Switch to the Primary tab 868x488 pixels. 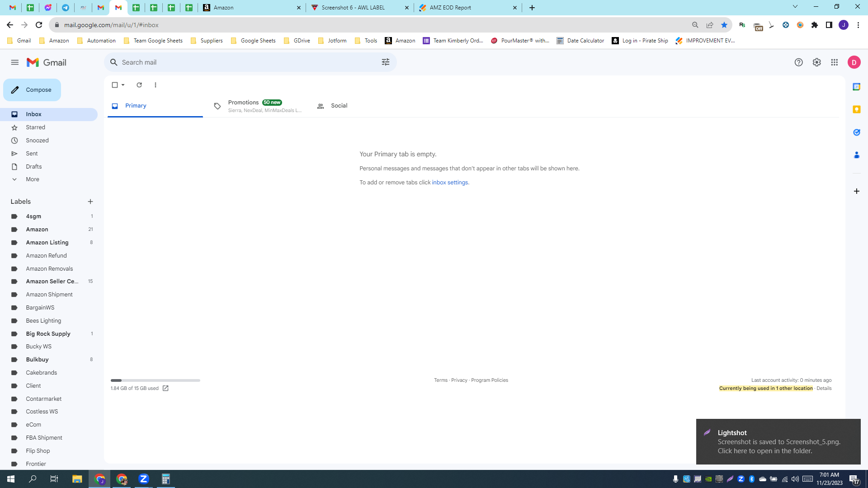[x=155, y=106]
